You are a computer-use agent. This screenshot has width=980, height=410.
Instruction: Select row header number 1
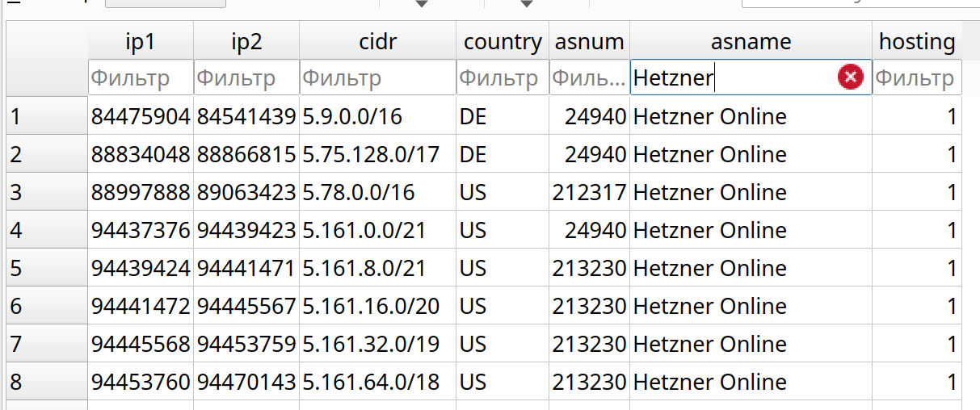[47, 117]
